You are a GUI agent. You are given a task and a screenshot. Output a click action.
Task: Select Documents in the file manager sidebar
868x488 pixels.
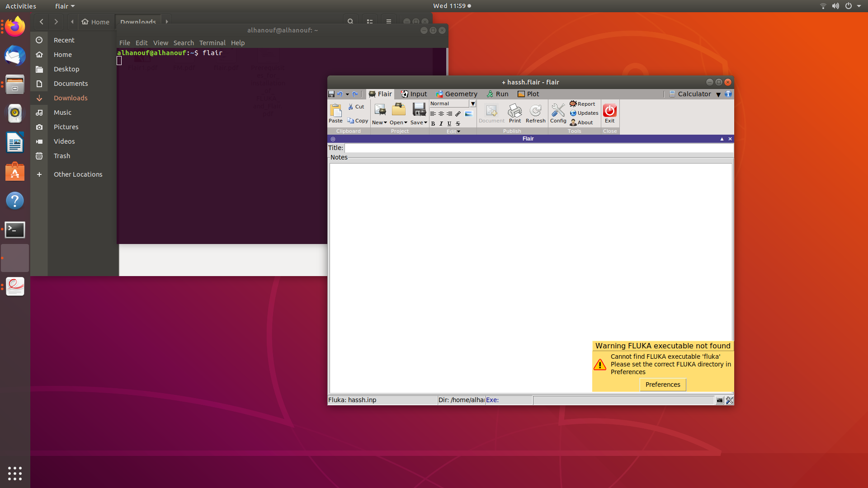pos(71,84)
